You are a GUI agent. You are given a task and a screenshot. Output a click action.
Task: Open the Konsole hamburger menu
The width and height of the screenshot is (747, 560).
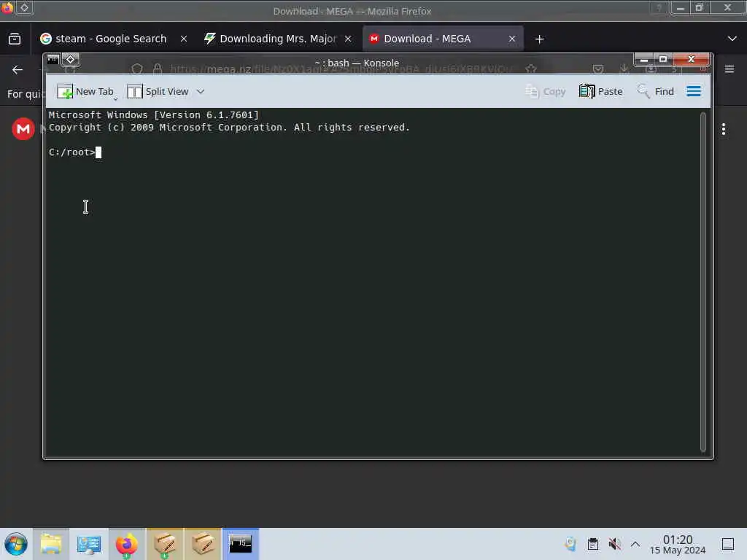tap(694, 91)
